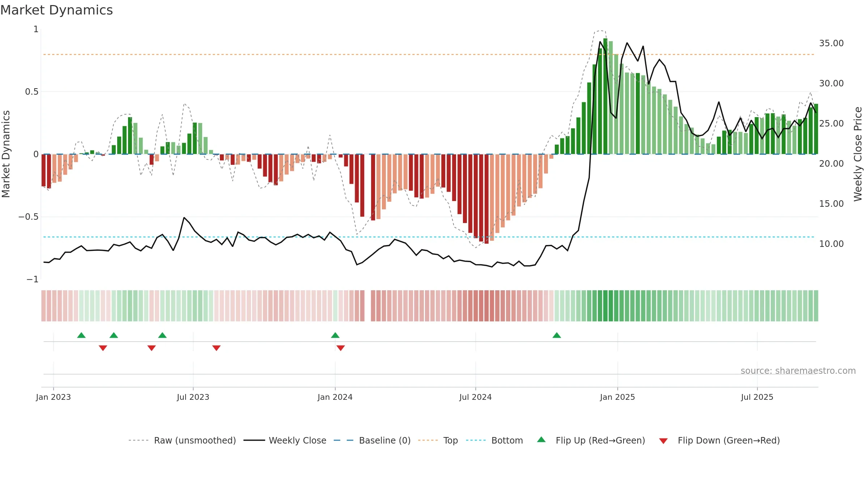Click the source: sharemaestro.com text
The image size is (868, 488).
[x=798, y=371]
